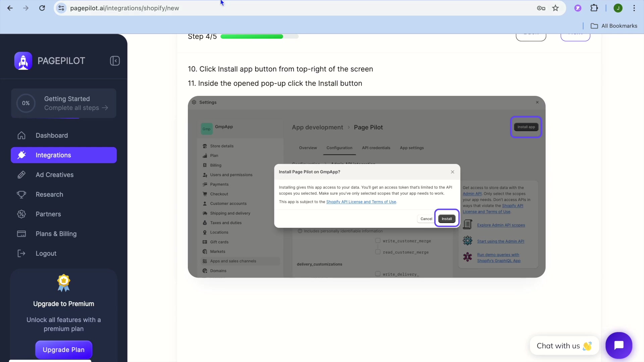Click instruction text '11. Inside the opened pop-up'
The width and height of the screenshot is (644, 362).
point(275,83)
